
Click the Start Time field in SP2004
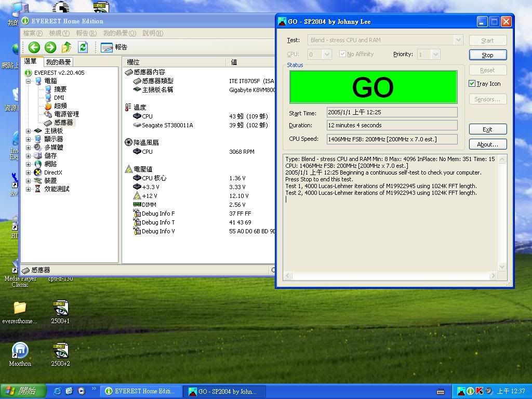392,112
